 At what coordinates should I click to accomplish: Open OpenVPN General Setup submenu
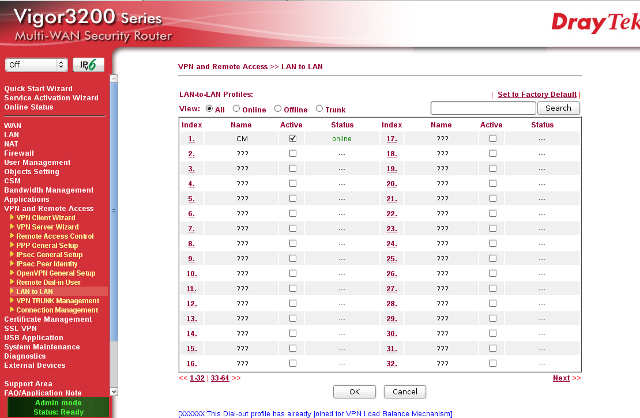[x=56, y=273]
